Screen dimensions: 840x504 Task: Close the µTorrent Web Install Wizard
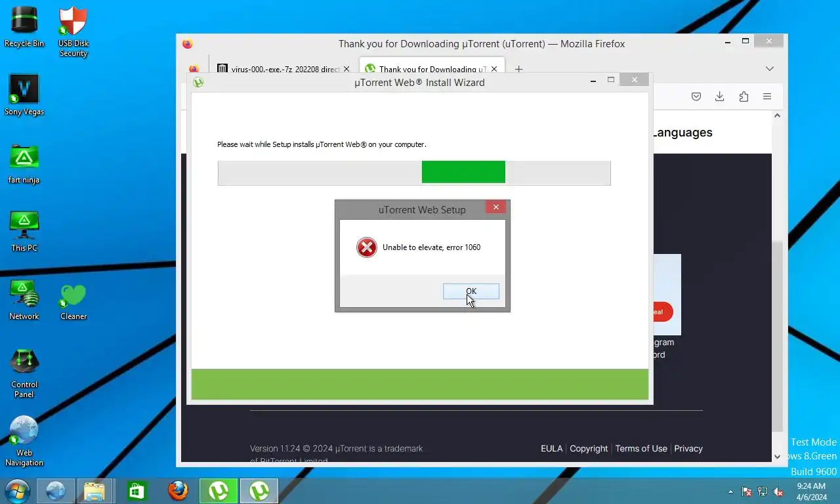pyautogui.click(x=634, y=80)
